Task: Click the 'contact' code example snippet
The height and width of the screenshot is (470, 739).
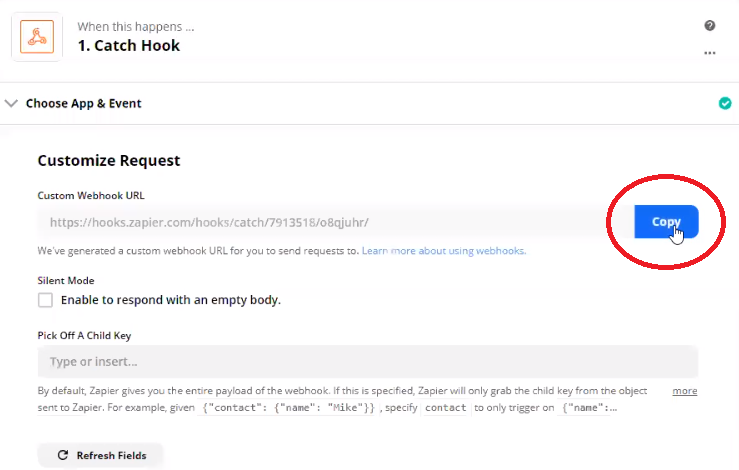Action: pyautogui.click(x=445, y=407)
